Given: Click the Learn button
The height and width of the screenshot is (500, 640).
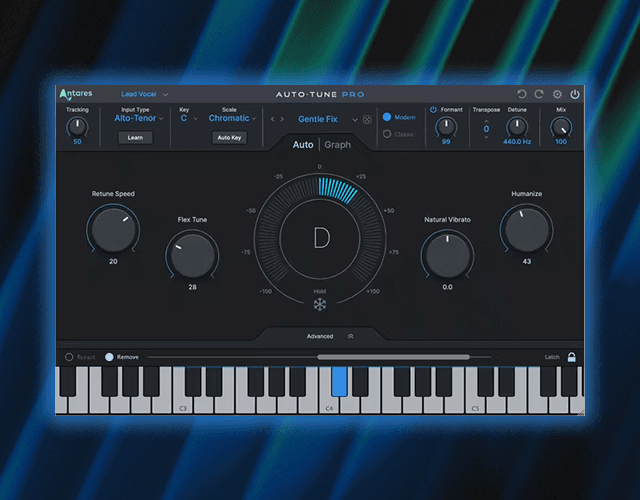Looking at the screenshot, I should [x=135, y=138].
